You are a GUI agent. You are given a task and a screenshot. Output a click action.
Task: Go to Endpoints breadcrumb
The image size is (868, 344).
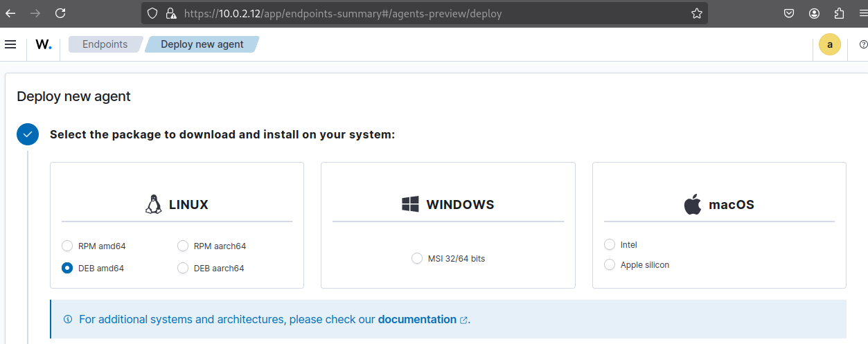[105, 44]
